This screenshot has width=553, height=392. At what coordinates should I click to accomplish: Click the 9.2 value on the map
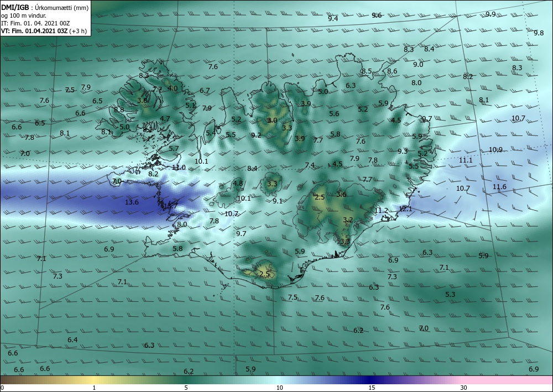point(257,135)
